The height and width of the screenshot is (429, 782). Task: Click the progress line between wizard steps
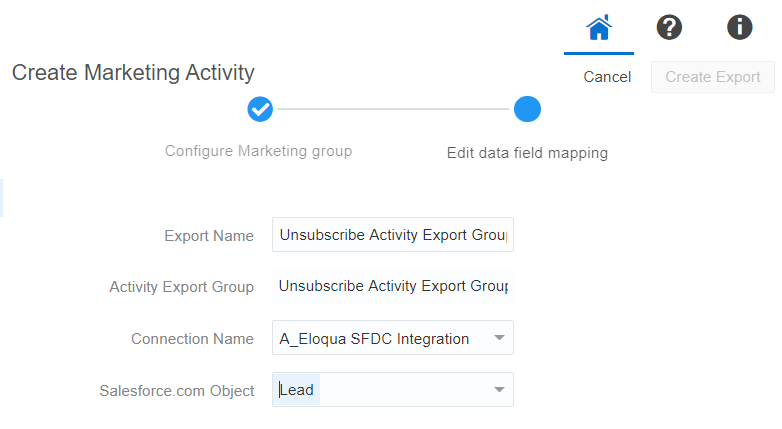[393, 109]
